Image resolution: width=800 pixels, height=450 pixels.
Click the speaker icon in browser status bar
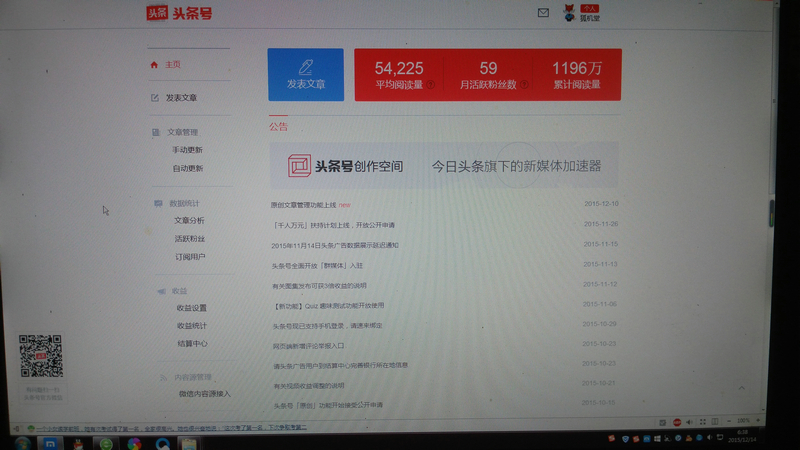[689, 422]
